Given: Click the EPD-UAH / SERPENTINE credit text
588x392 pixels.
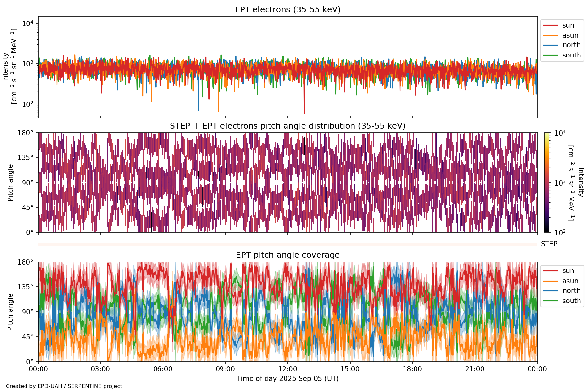Looking at the screenshot, I should coord(64,386).
